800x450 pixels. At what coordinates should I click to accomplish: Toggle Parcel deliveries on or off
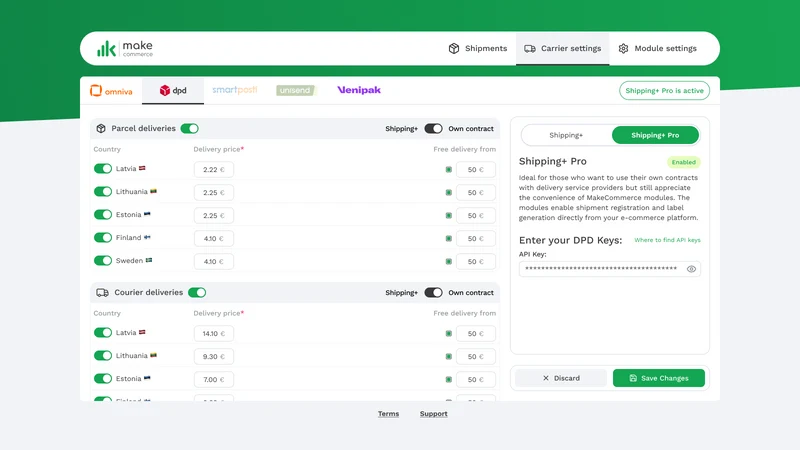click(189, 129)
